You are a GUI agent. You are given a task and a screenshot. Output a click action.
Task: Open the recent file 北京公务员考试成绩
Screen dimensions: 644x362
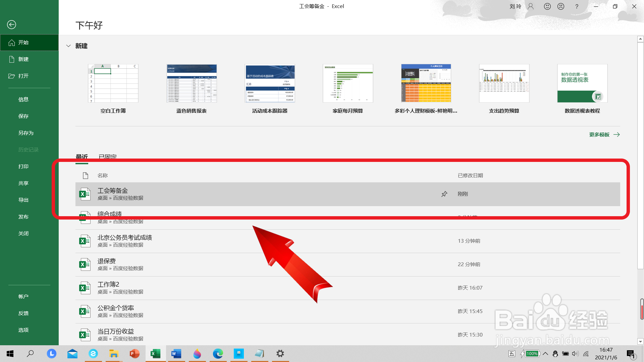(x=348, y=241)
